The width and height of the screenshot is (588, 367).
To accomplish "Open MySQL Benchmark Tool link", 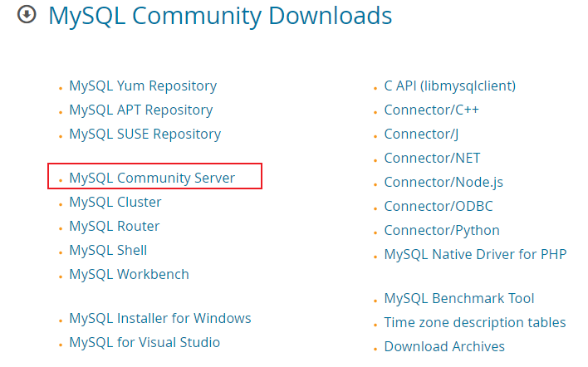I will [x=459, y=298].
